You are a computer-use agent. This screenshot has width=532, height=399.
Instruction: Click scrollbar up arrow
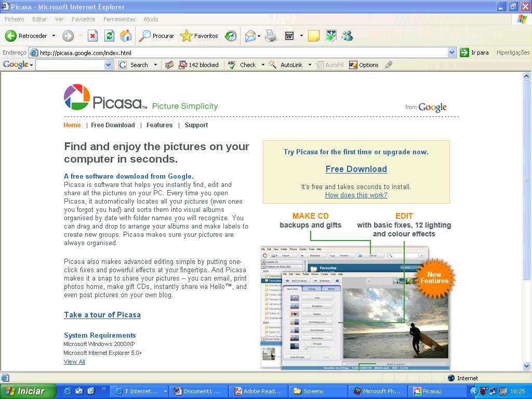(527, 76)
